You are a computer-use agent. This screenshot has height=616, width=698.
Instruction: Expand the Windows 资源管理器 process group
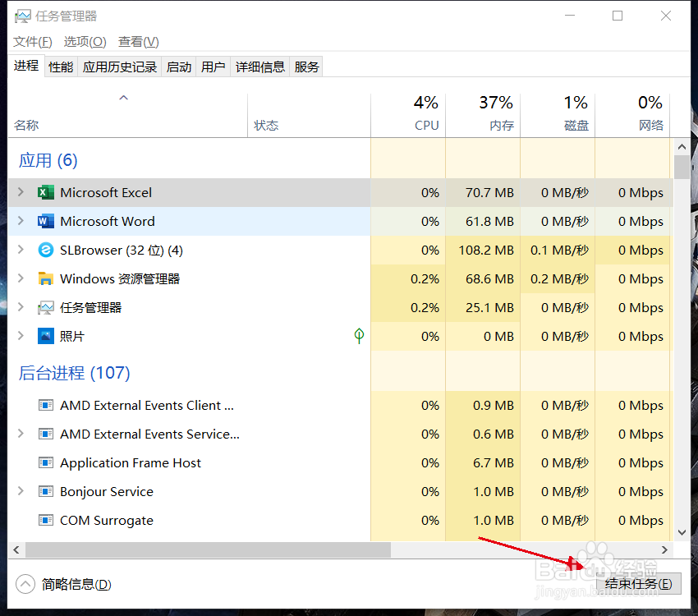pos(21,278)
